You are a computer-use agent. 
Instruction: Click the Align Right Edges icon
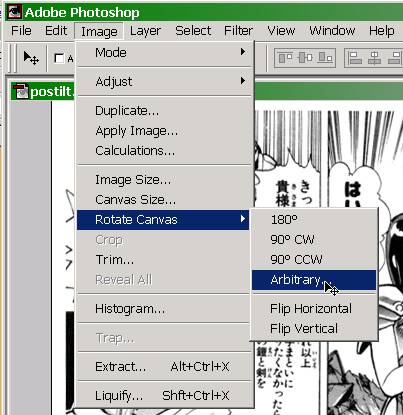pos(394,58)
